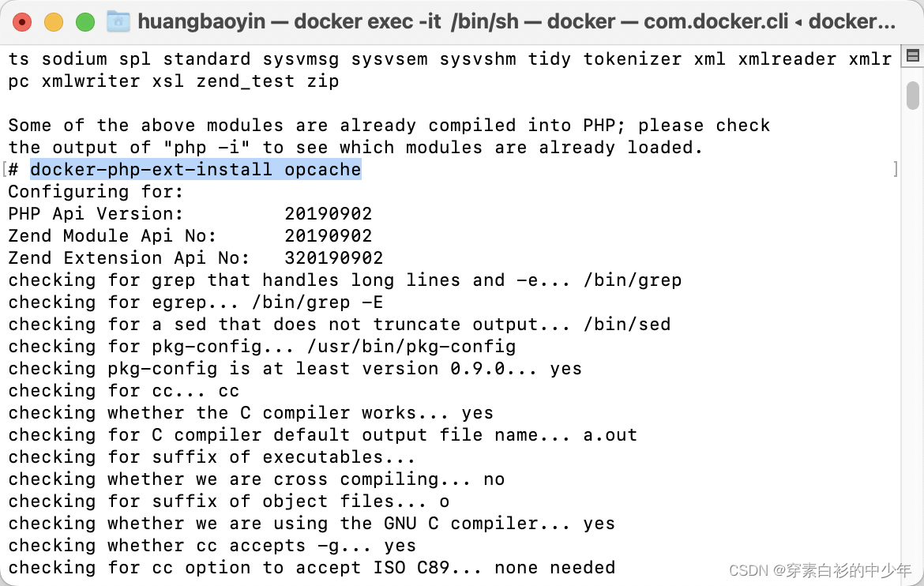This screenshot has height=586, width=924.
Task: Click the green full-screen button
Action: (84, 21)
